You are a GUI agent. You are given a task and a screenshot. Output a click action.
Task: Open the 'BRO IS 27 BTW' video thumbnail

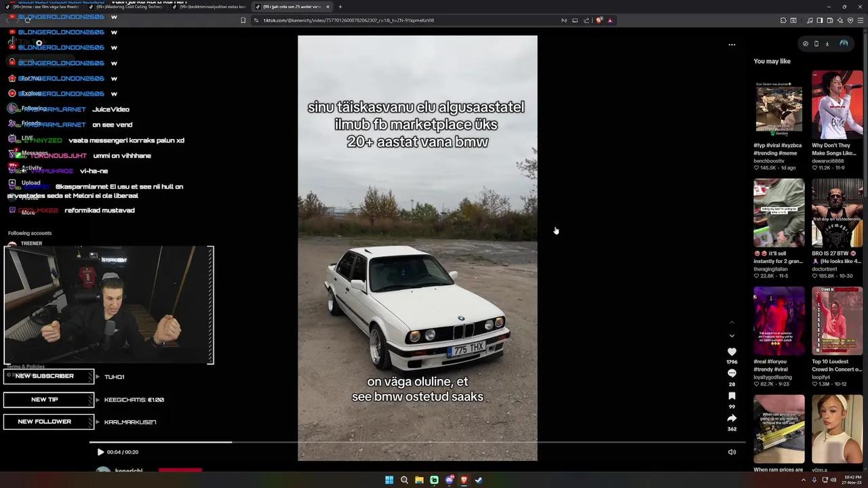click(x=837, y=213)
